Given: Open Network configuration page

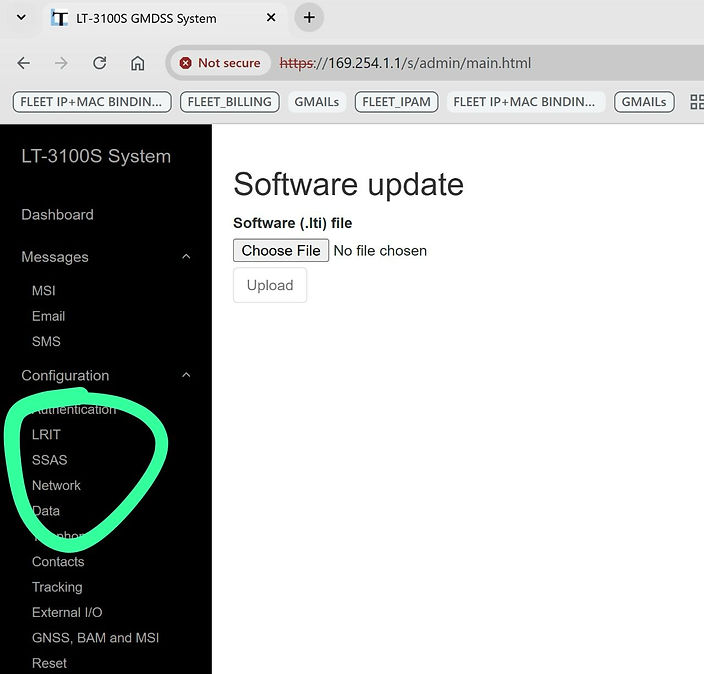Looking at the screenshot, I should click(x=56, y=485).
